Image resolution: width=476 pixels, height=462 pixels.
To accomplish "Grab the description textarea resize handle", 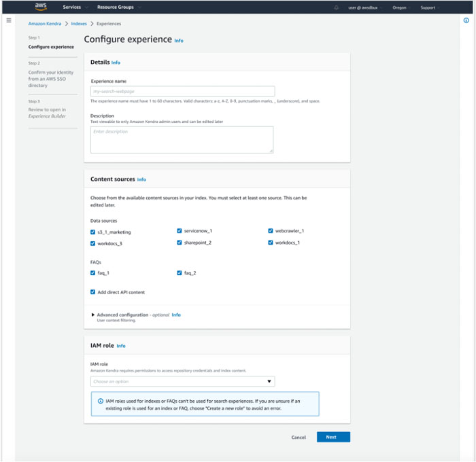I will coord(271,151).
